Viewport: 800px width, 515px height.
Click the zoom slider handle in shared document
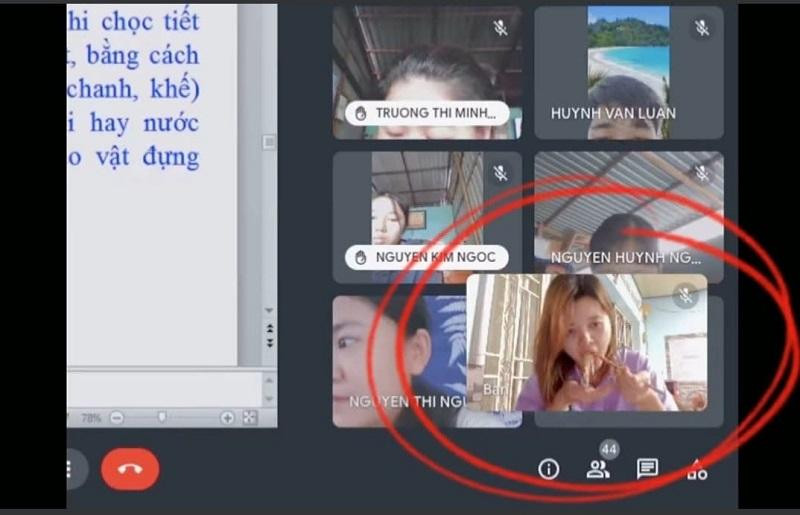click(x=162, y=418)
